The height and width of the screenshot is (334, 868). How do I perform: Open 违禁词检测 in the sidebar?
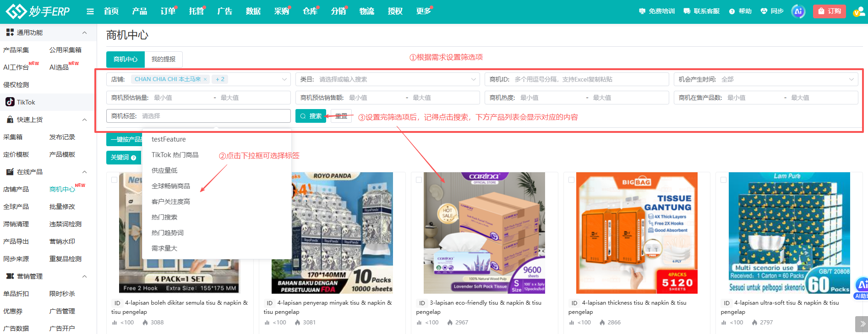66,224
